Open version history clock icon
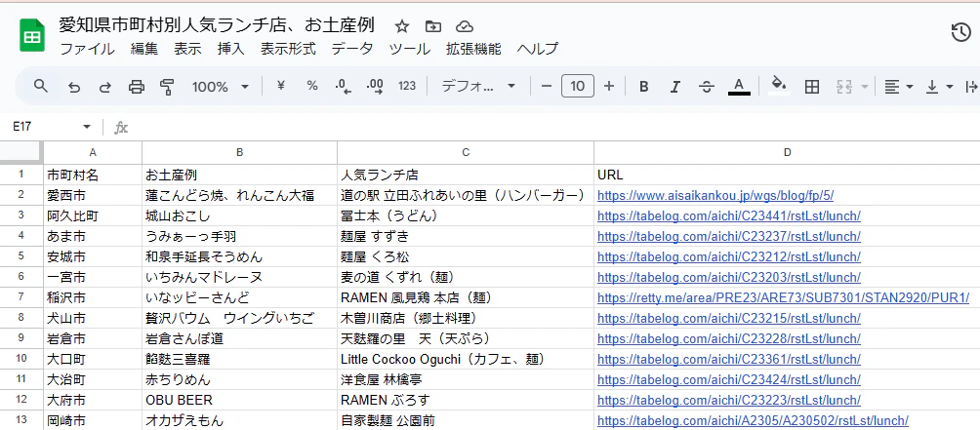 click(960, 32)
